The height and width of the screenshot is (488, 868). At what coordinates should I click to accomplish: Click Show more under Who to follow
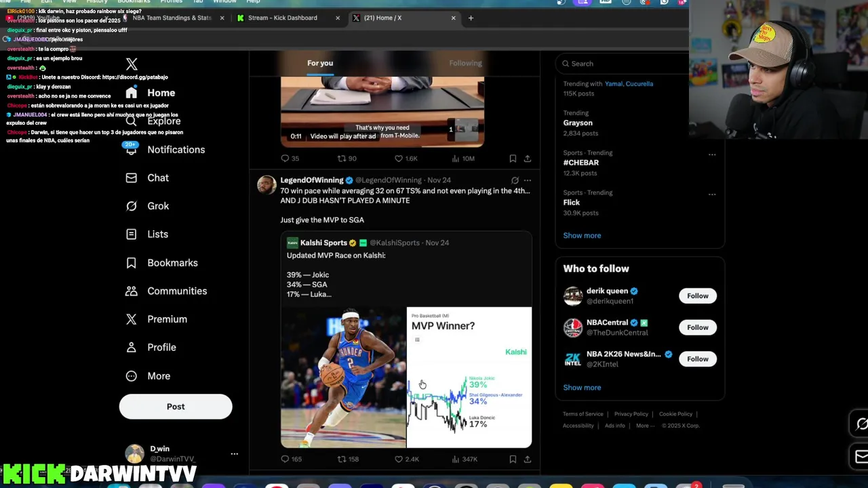(582, 388)
